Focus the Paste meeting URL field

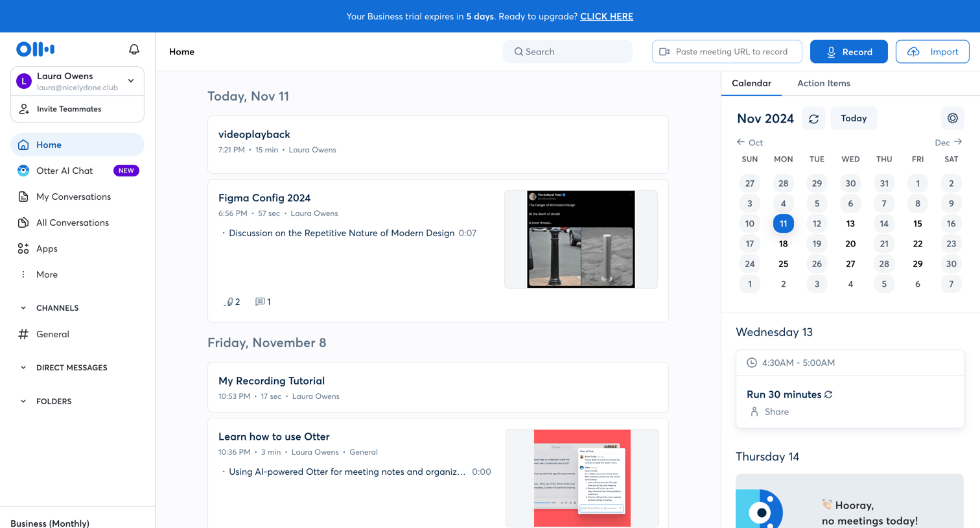727,52
